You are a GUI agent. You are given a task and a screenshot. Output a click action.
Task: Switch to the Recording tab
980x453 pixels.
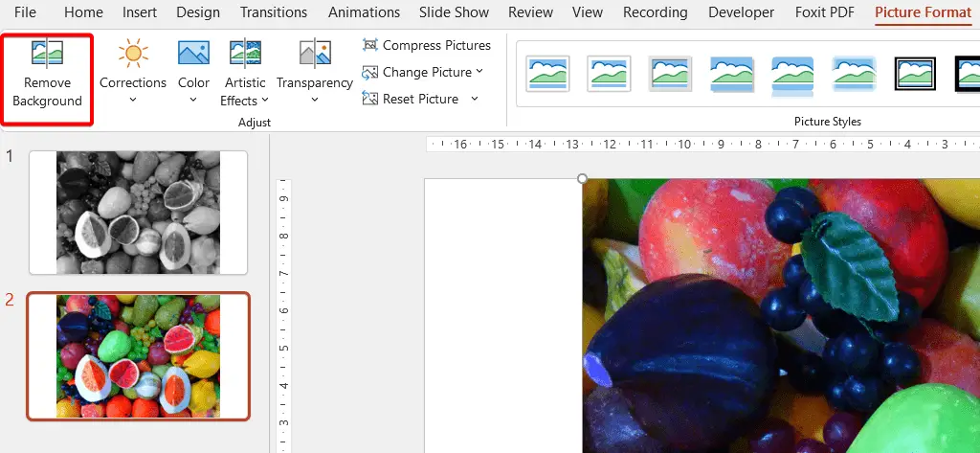[656, 12]
